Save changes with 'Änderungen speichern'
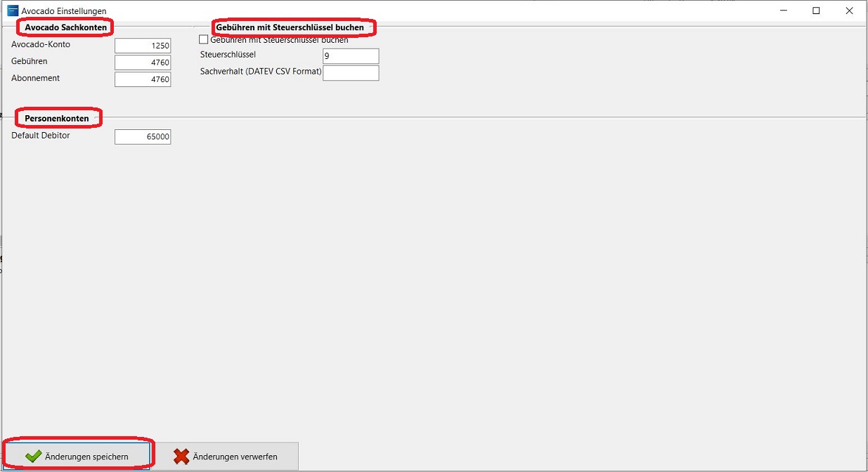 [77, 457]
